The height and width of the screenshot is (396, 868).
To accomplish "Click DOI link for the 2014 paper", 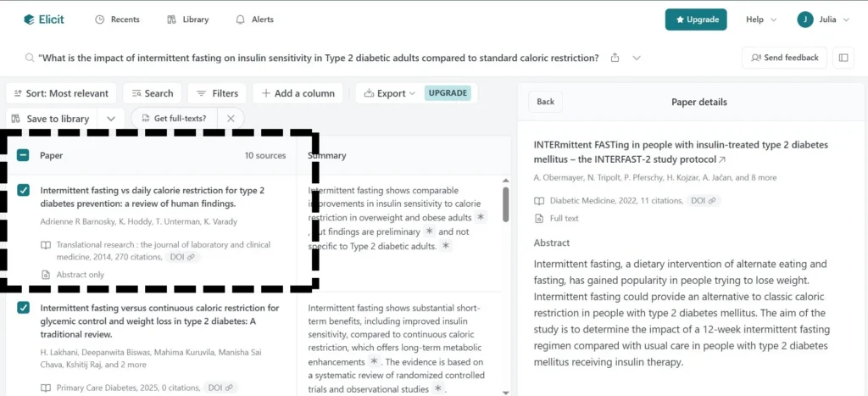I will 182,257.
